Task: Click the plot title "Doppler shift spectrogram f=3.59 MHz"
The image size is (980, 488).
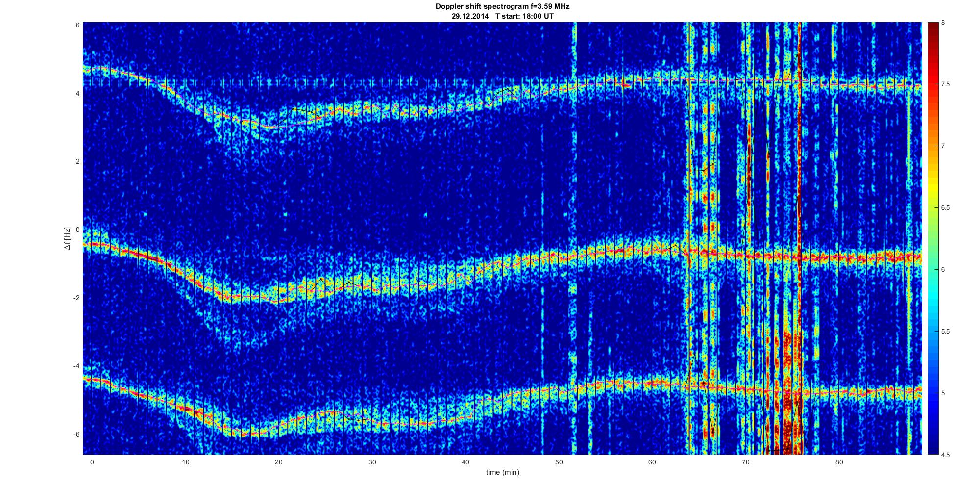Action: tap(502, 7)
